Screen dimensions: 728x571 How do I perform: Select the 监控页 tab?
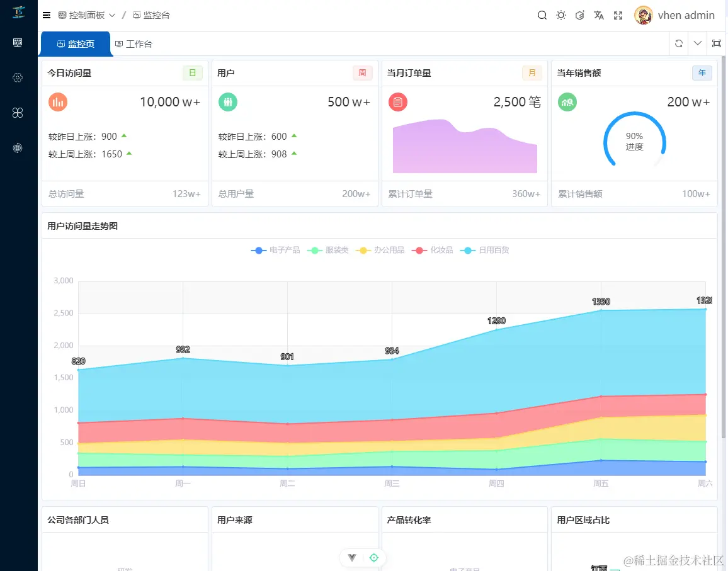[x=76, y=44]
